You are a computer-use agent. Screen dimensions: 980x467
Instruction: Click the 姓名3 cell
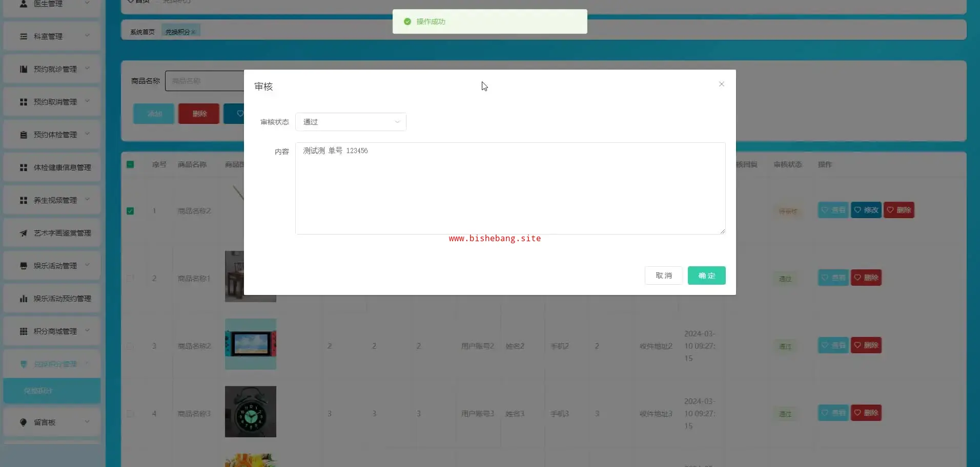pyautogui.click(x=515, y=414)
